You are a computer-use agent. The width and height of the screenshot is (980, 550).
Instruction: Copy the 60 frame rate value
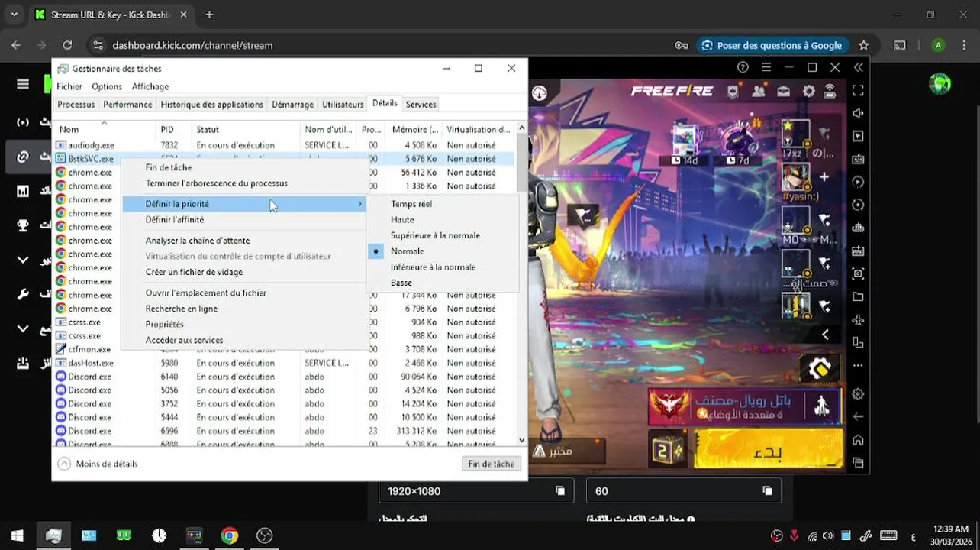(767, 491)
